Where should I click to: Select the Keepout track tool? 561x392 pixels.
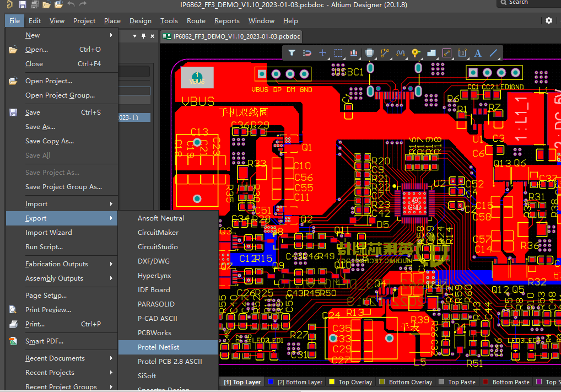[447, 53]
